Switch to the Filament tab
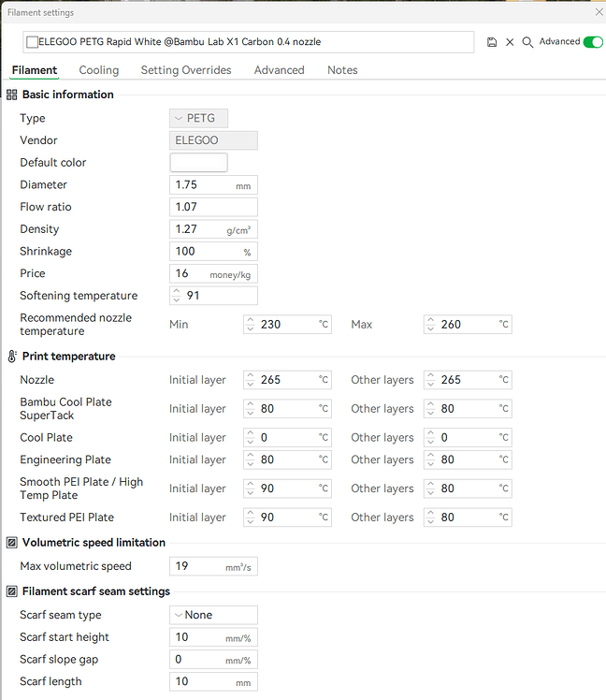The height and width of the screenshot is (700, 606). 35,70
